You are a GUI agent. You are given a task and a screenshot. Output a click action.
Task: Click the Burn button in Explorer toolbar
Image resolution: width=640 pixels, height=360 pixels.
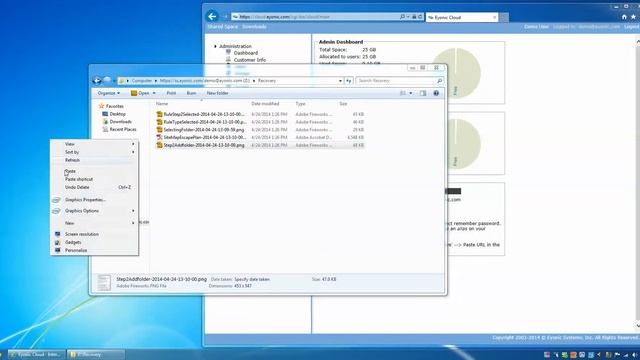click(191, 93)
